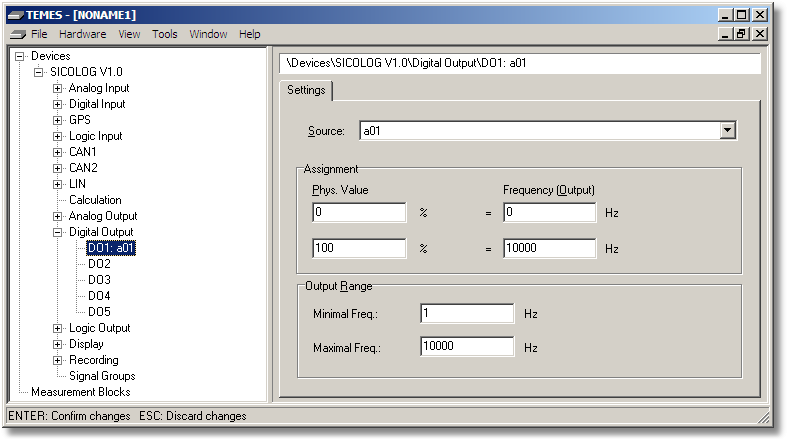Screen dimensions: 788x442
Task: Select Devices in the tree
Action: coord(51,56)
